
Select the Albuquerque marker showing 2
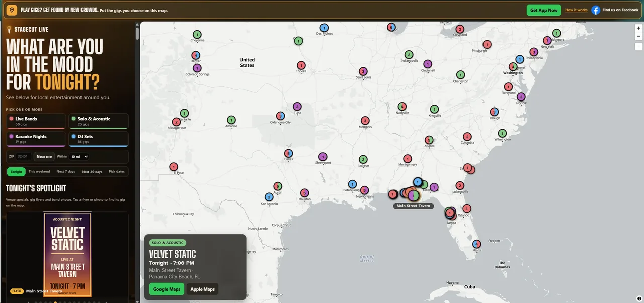pos(176,122)
